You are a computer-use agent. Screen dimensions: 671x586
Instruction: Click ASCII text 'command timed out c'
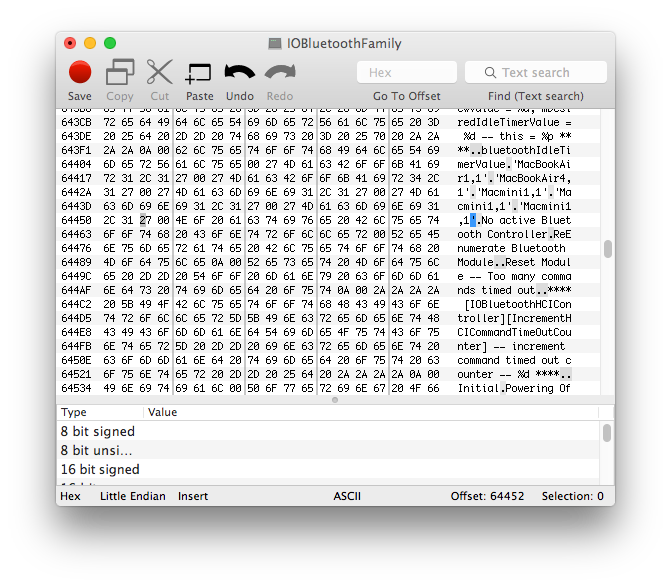pyautogui.click(x=514, y=360)
